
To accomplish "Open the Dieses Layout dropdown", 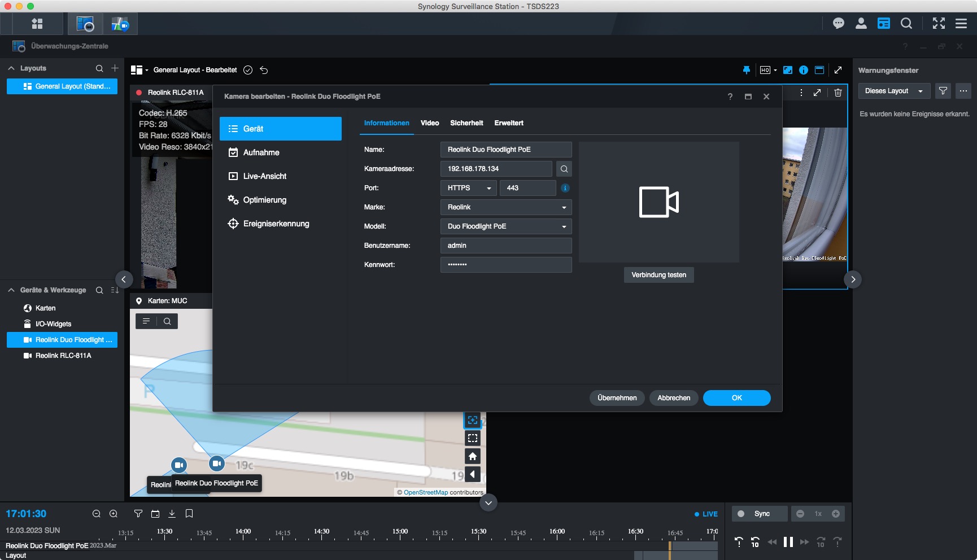I will pos(893,91).
